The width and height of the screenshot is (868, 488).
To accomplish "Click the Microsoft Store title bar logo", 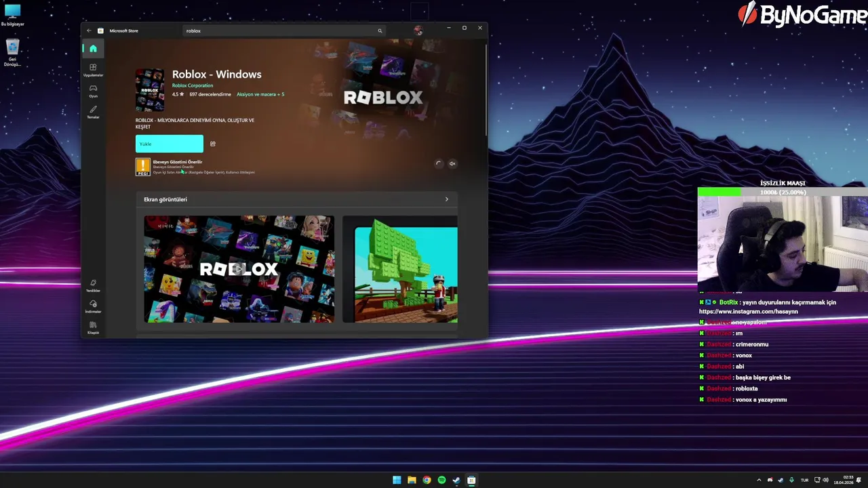I will point(100,30).
